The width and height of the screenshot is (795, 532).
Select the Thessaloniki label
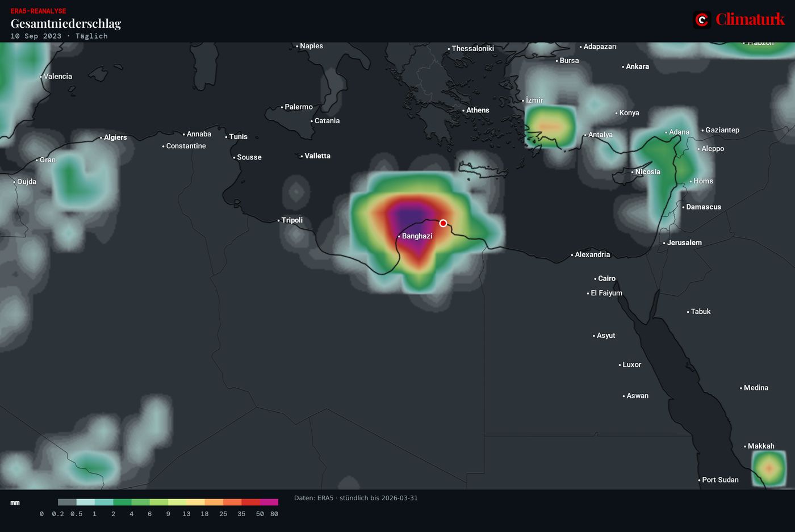click(x=472, y=49)
